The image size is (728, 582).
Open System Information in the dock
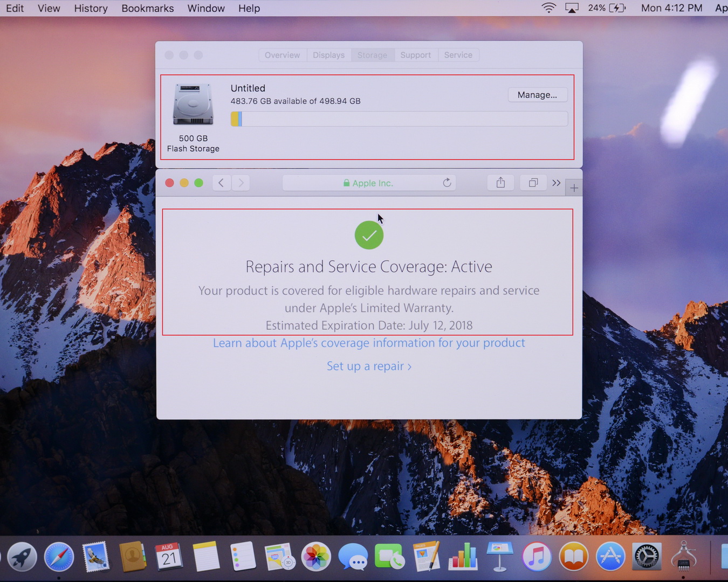683,557
